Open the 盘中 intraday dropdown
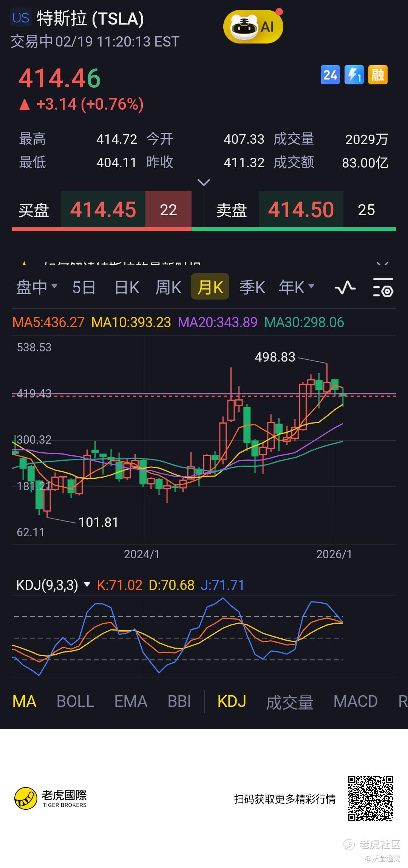 pyautogui.click(x=36, y=287)
